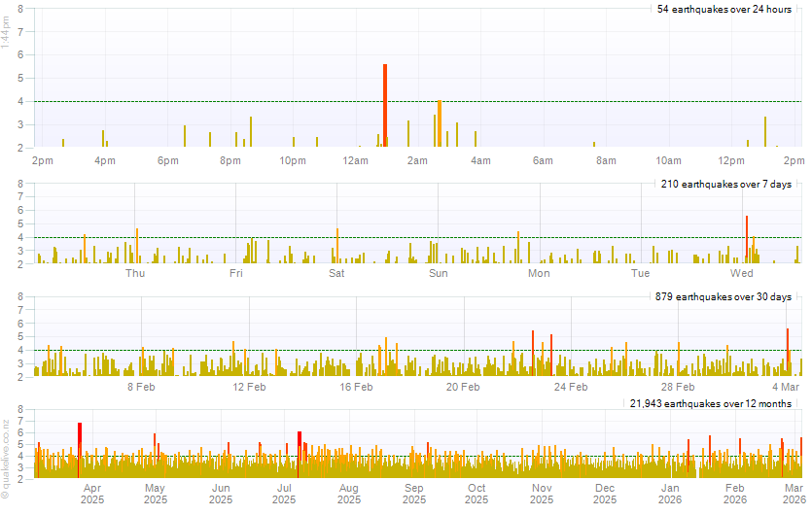Select the red bar at 4 Mar in 30-day chart
The image size is (812, 515).
pyautogui.click(x=788, y=352)
